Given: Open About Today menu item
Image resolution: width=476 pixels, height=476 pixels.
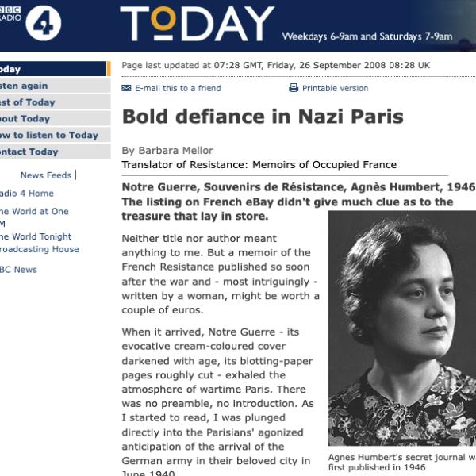Looking at the screenshot, I should click(56, 118).
